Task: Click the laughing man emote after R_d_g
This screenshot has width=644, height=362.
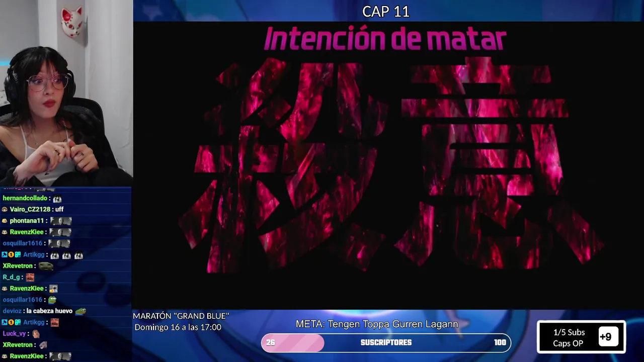Action: (30, 277)
